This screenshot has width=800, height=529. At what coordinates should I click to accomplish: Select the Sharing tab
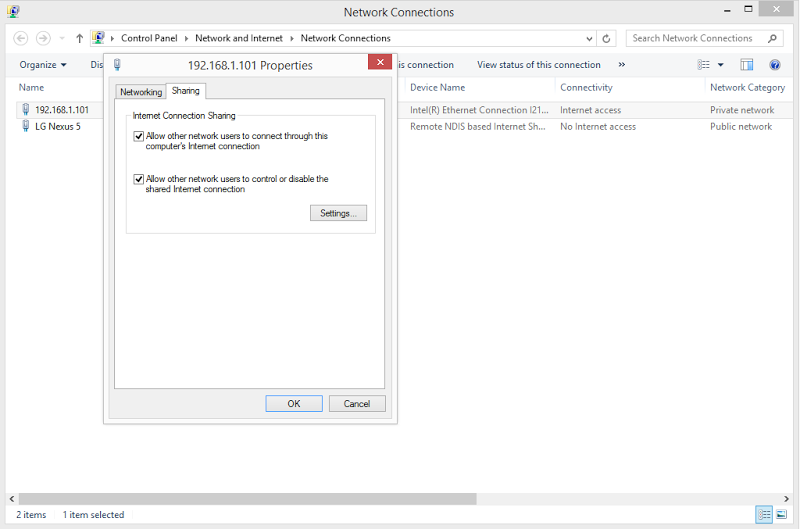pos(186,91)
